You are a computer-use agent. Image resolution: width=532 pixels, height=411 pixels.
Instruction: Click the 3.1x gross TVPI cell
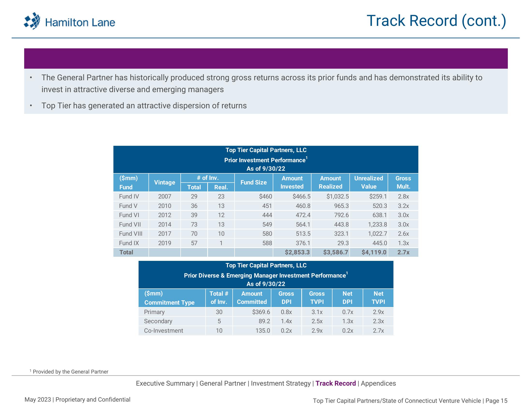click(317, 312)
